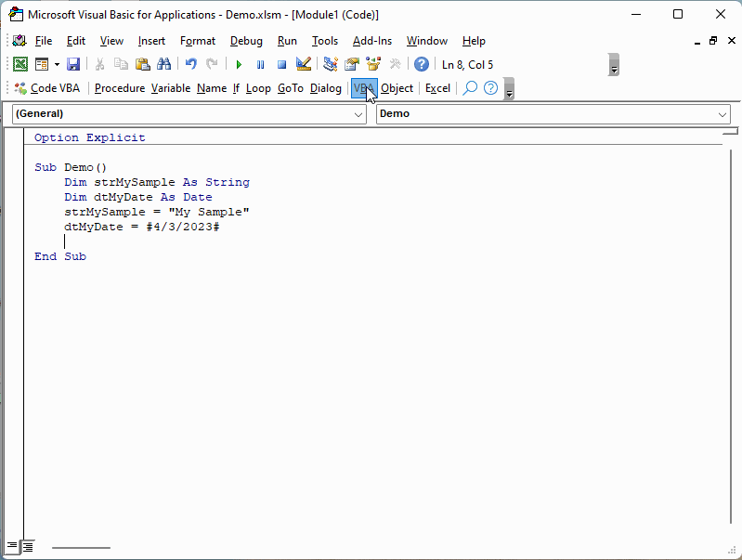Click the Paste clipboard icon

(x=142, y=64)
